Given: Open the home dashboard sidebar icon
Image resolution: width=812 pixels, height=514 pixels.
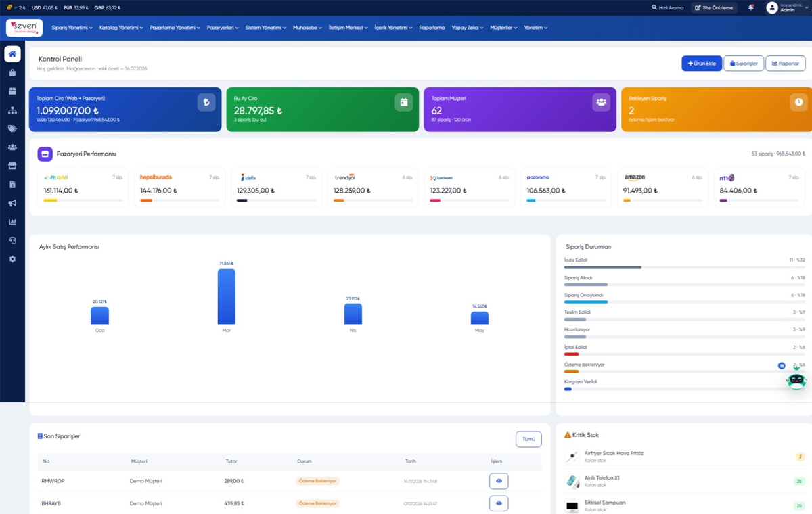Looking at the screenshot, I should tap(12, 53).
